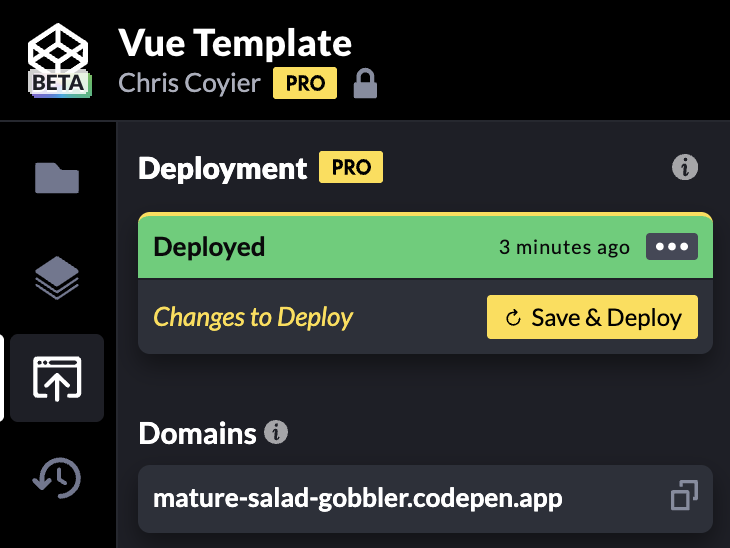730x548 pixels.
Task: Open the history clock sidebar icon
Action: (x=57, y=478)
